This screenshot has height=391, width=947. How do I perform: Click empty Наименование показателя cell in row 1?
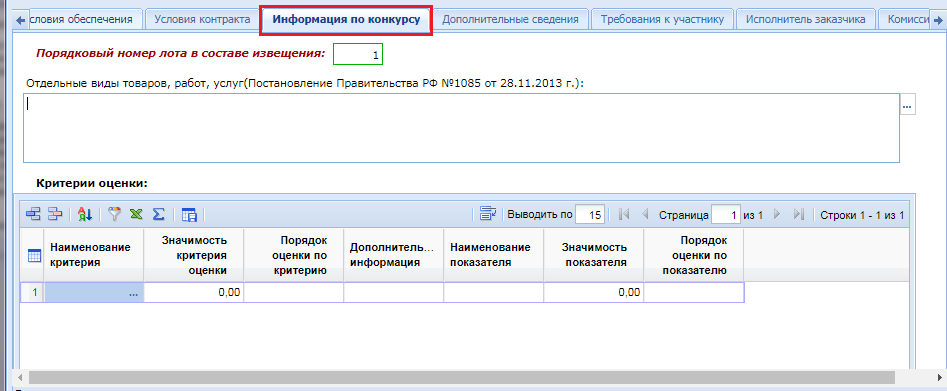(x=494, y=292)
